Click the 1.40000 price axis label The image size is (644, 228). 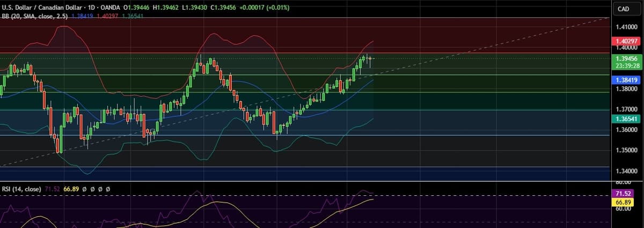click(x=626, y=47)
